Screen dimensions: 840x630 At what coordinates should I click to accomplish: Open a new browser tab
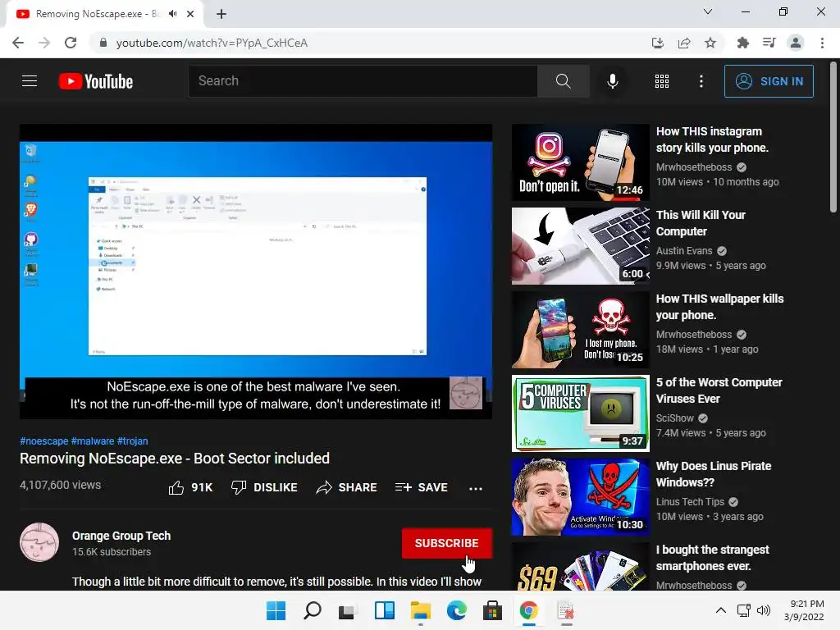(x=221, y=14)
